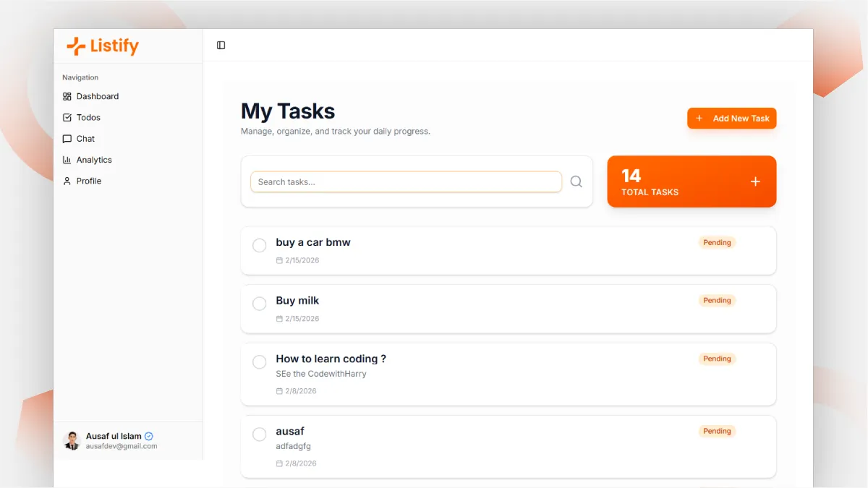868x488 pixels.
Task: Click the calendar icon under Buy milk
Action: [279, 319]
